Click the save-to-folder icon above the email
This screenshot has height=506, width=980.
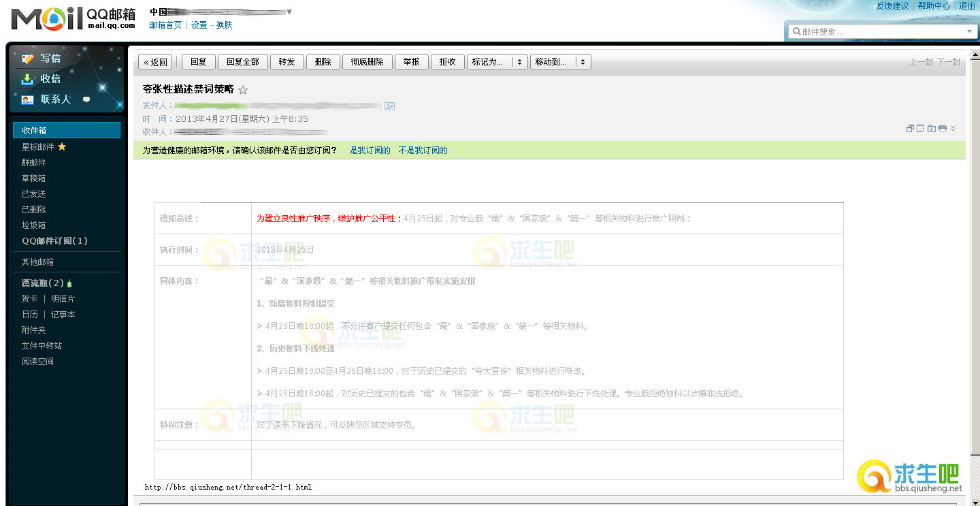(931, 128)
